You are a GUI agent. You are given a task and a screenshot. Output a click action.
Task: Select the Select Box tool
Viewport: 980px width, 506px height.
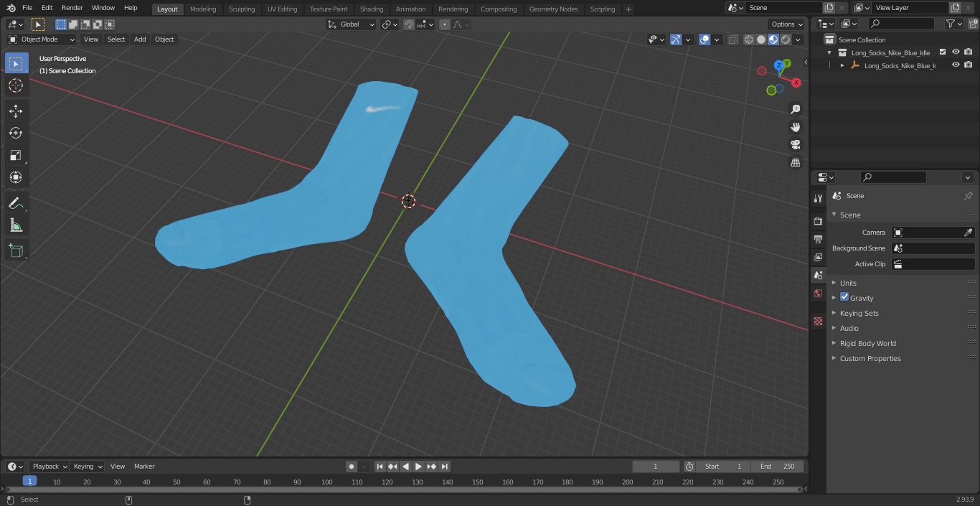click(x=16, y=64)
